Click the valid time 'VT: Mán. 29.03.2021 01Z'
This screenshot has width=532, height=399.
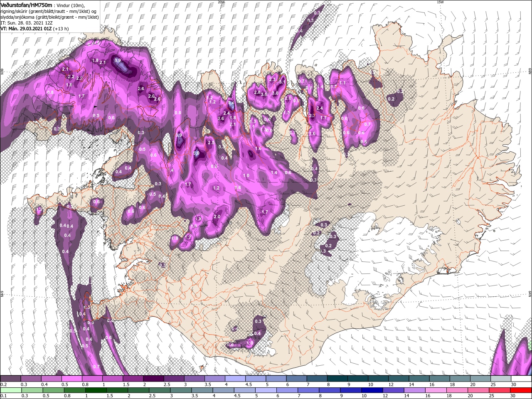click(25, 29)
